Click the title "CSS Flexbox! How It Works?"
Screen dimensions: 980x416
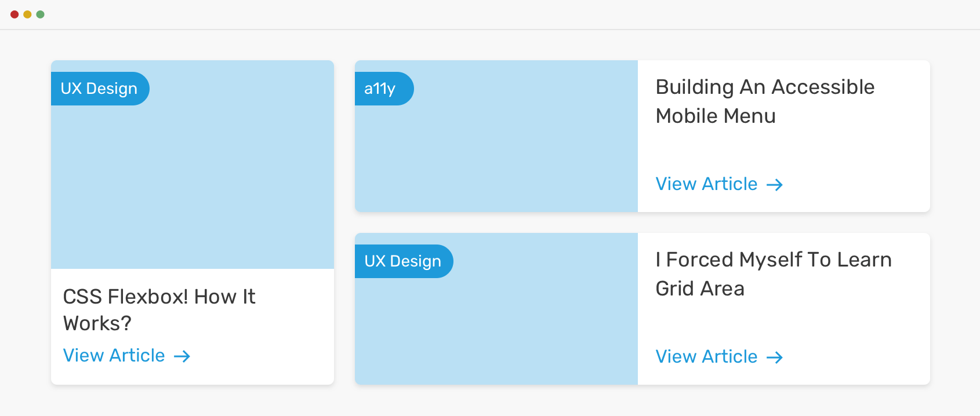[x=159, y=309]
